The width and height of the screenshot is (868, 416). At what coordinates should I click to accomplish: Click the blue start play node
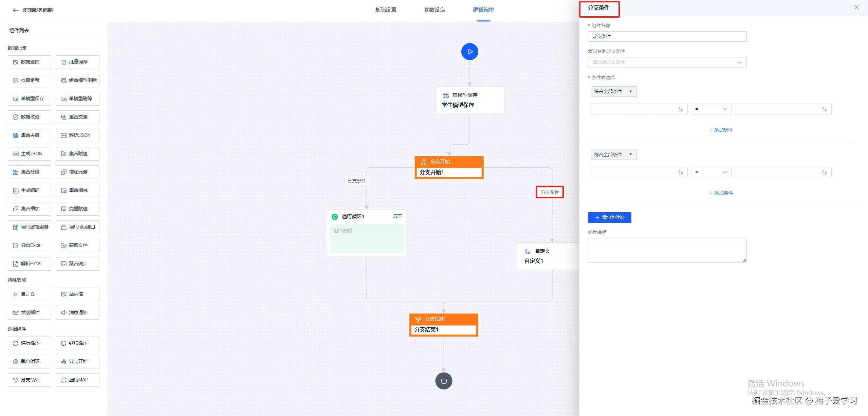tap(469, 52)
